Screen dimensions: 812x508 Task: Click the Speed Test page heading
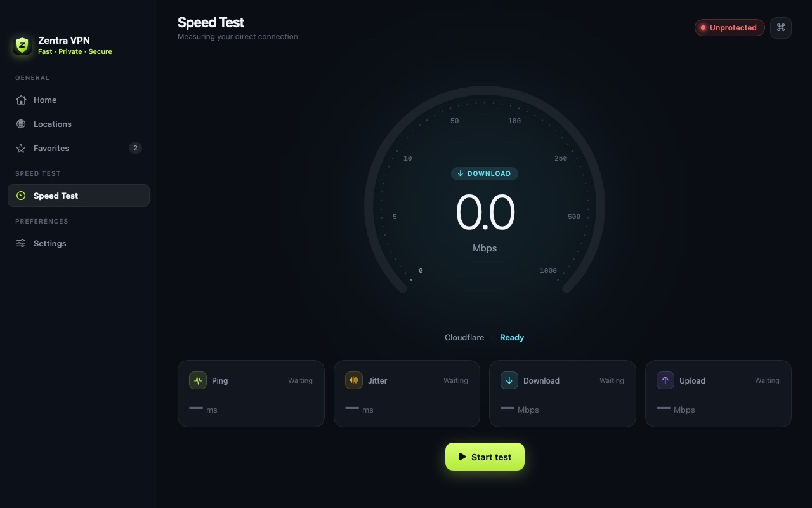(x=211, y=22)
